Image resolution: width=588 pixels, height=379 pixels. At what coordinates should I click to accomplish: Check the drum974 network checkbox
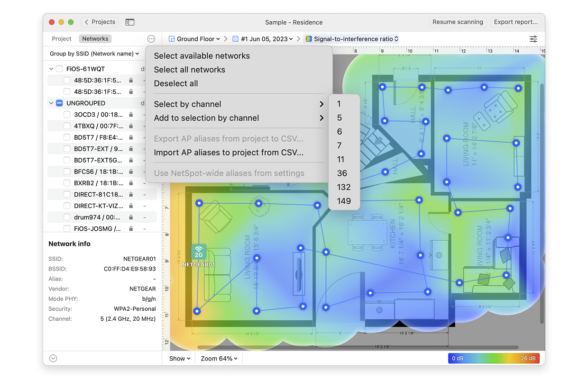[67, 217]
